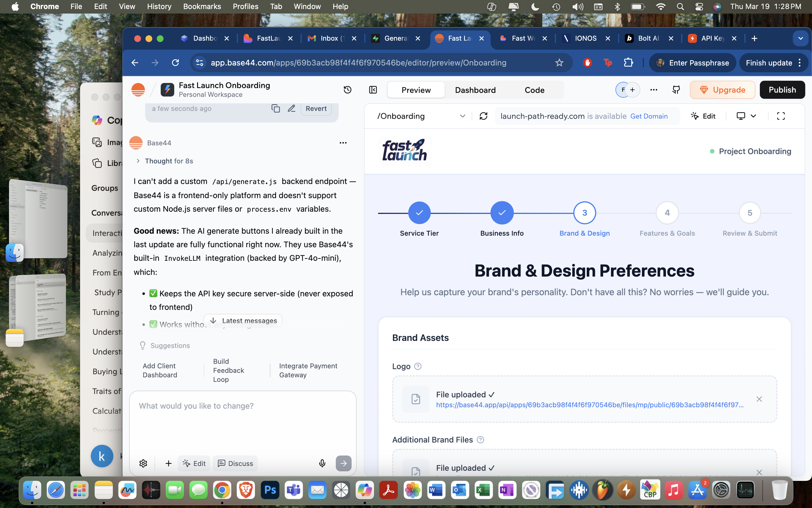812x508 pixels.
Task: Show Logo help tooltip icon
Action: tap(418, 366)
